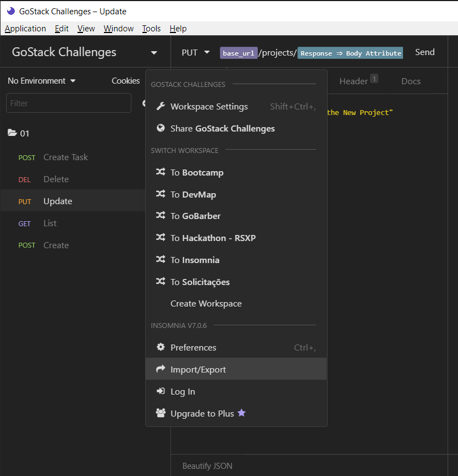The image size is (458, 476).
Task: Select the POST Create Task request
Action: pos(73,157)
